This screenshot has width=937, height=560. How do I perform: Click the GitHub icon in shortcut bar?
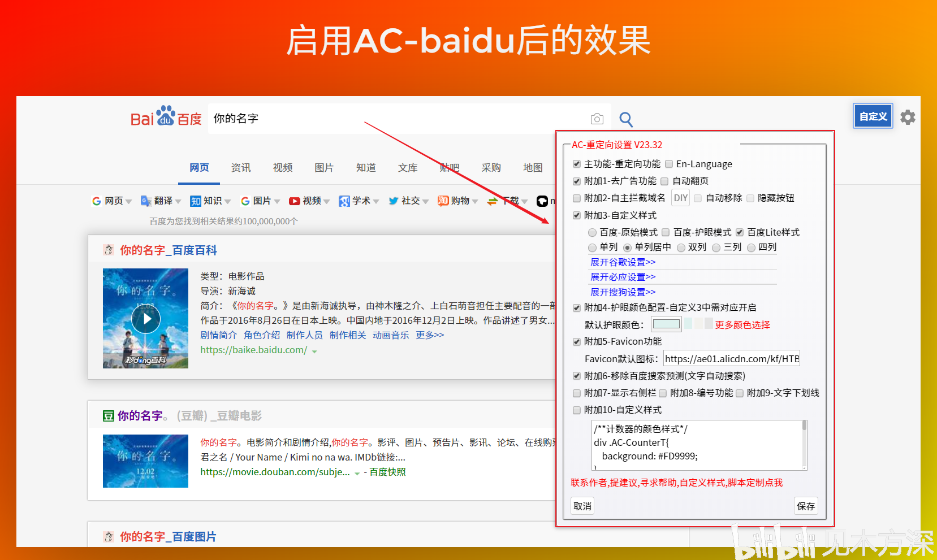coord(542,201)
